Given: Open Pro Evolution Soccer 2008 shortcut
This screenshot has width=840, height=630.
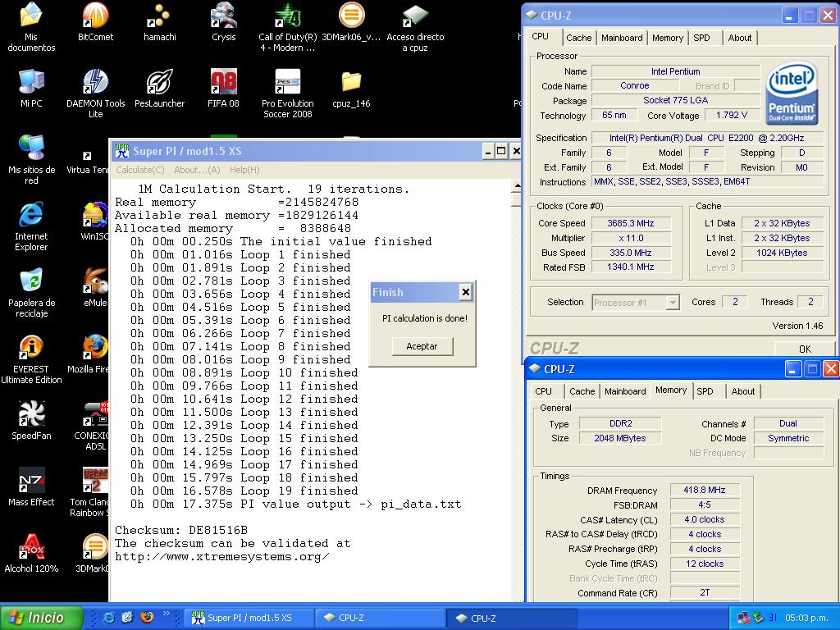Looking at the screenshot, I should [x=288, y=94].
